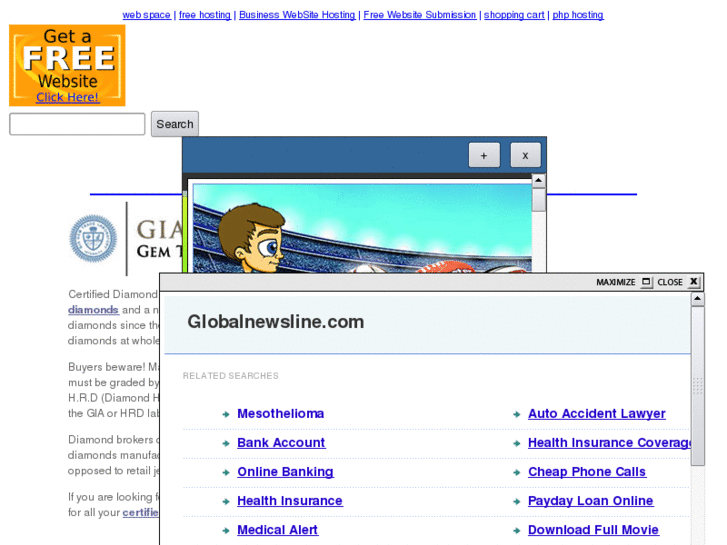The width and height of the screenshot is (727, 545).
Task: Click Globalnewsline popup vertical scrollbar thumb
Action: point(697,386)
